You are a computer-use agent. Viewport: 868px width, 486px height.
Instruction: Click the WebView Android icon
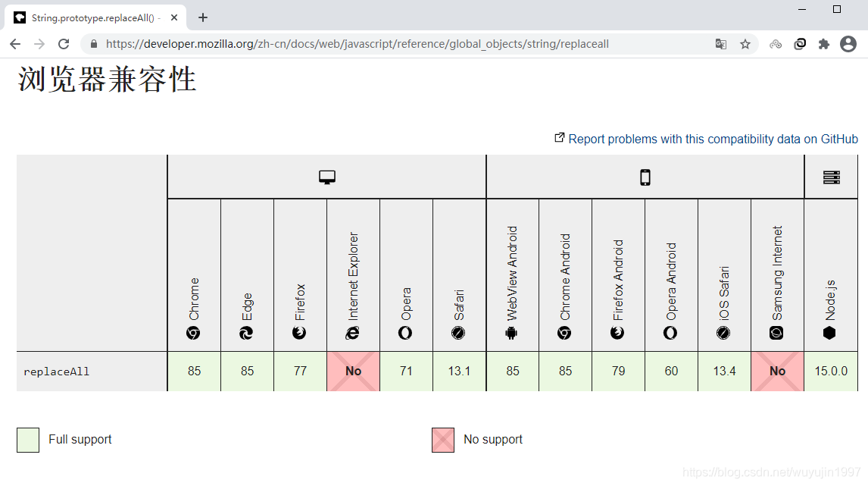tap(512, 332)
